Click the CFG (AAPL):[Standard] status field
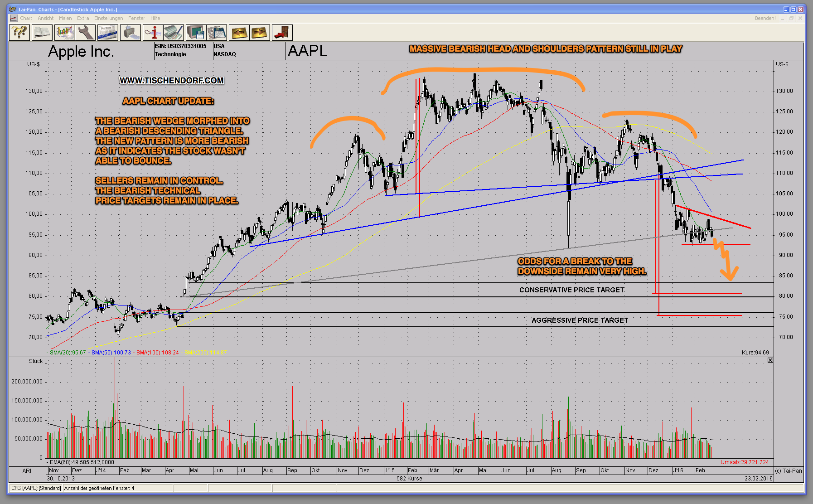The height and width of the screenshot is (504, 813). click(36, 488)
